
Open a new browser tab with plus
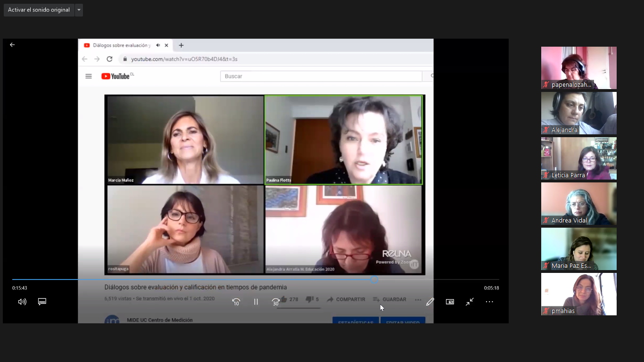coord(181,45)
